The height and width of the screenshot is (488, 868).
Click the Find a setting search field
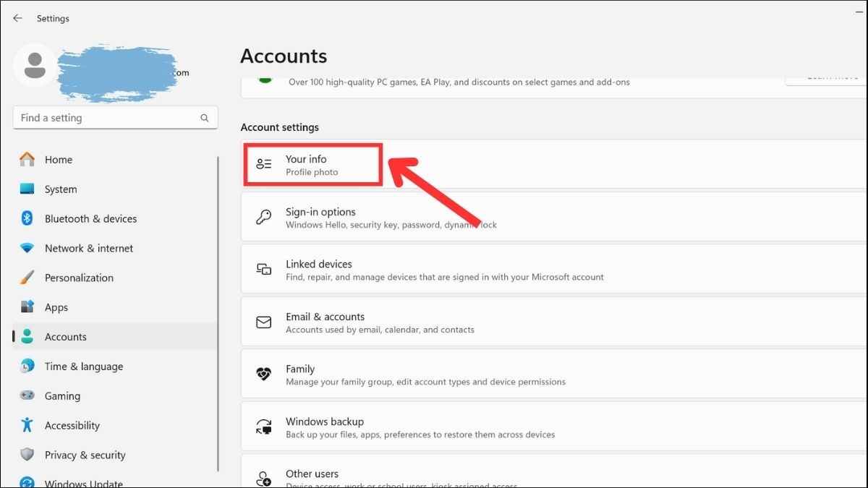[x=115, y=118]
